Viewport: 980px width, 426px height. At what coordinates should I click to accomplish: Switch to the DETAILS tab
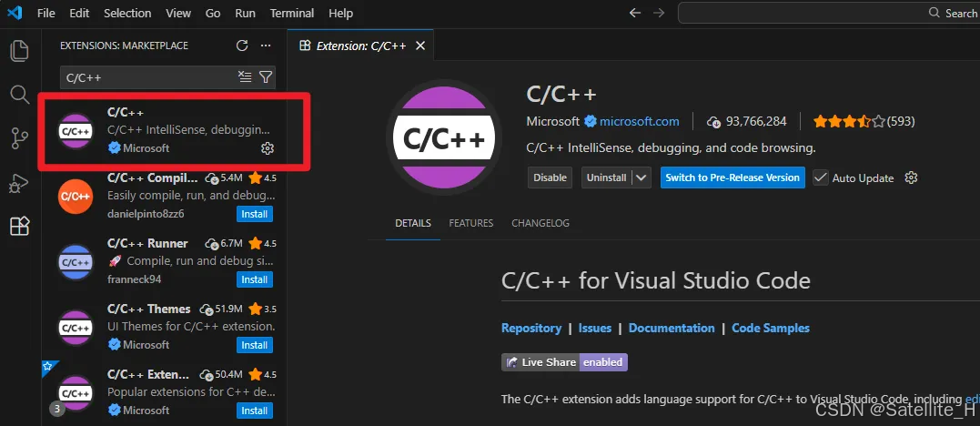[413, 223]
